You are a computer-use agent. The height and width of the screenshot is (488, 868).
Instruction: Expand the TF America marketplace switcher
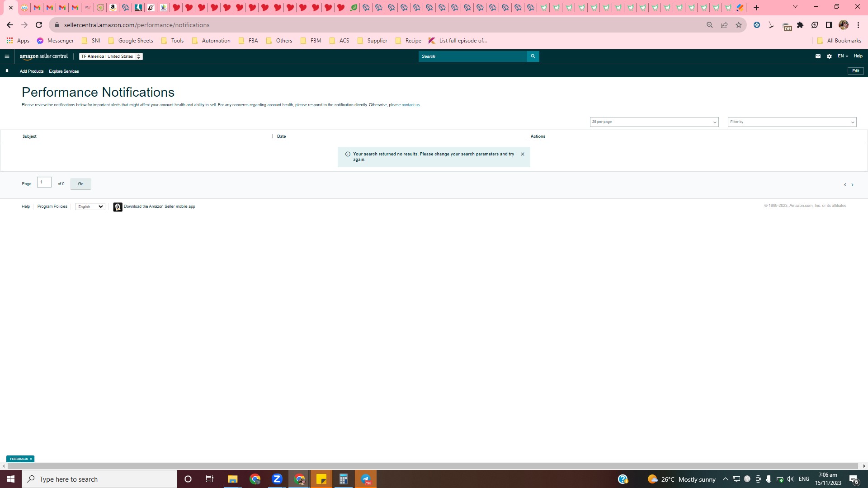click(111, 56)
